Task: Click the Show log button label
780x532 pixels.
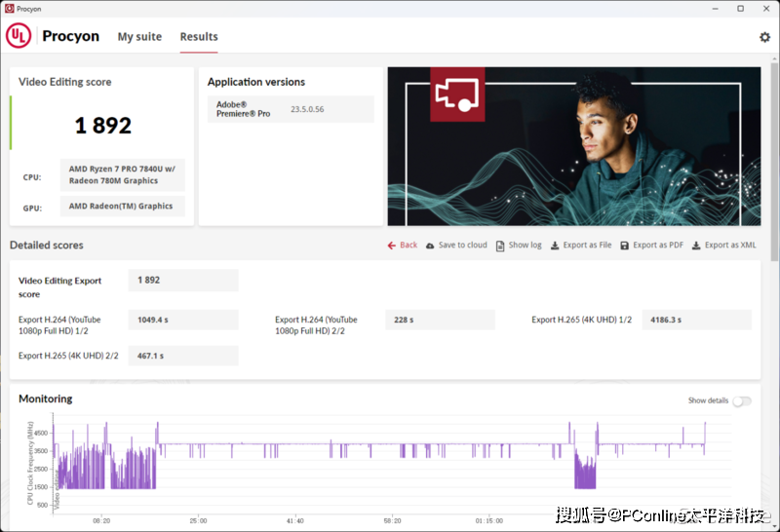Action: tap(525, 246)
